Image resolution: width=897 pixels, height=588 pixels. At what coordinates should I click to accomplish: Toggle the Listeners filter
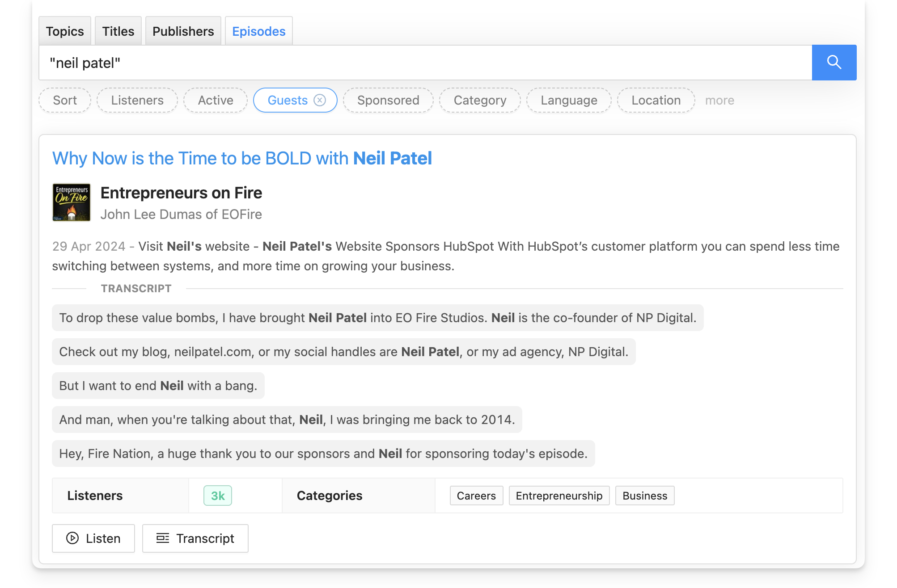click(x=137, y=100)
